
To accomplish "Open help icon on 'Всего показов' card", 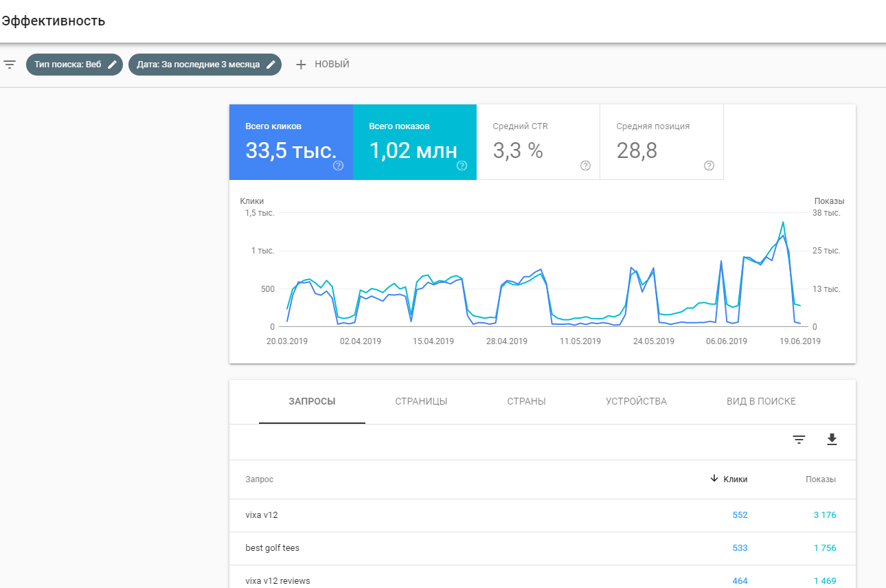I will pos(462,166).
